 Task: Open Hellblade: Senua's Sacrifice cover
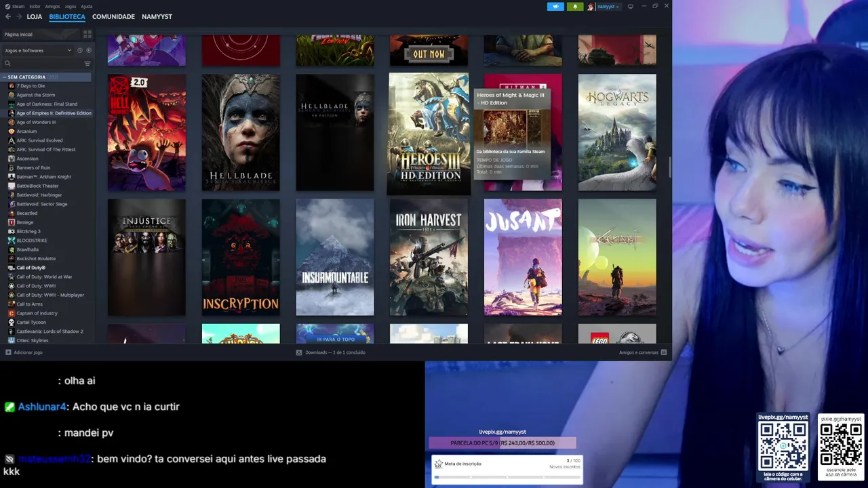point(241,132)
